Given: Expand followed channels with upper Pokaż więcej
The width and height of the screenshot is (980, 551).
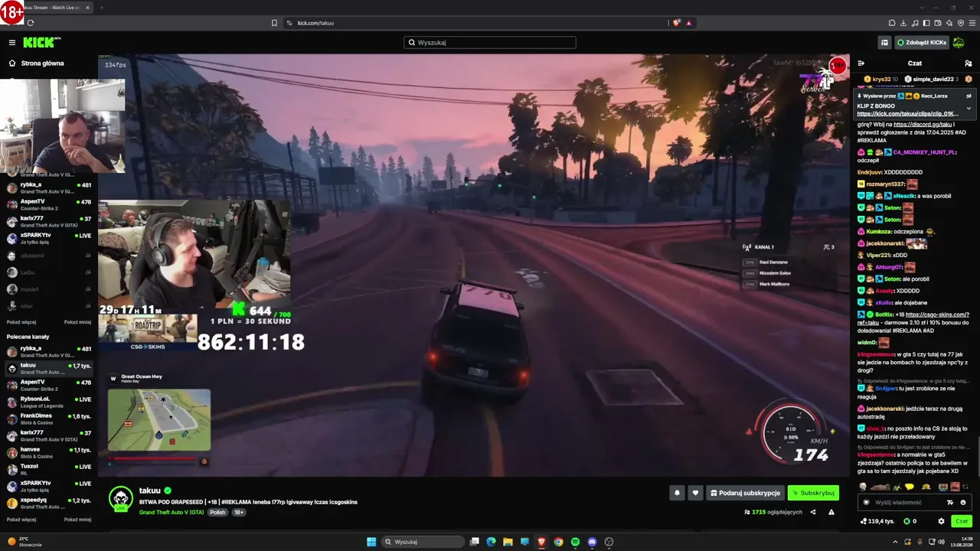Looking at the screenshot, I should tap(21, 322).
